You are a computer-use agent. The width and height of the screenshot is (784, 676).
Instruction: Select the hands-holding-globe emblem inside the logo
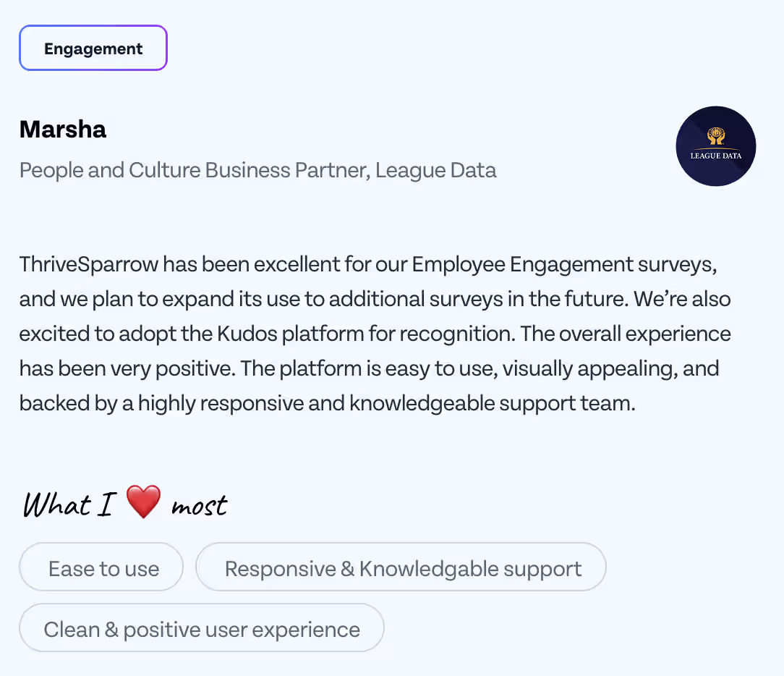[x=715, y=135]
